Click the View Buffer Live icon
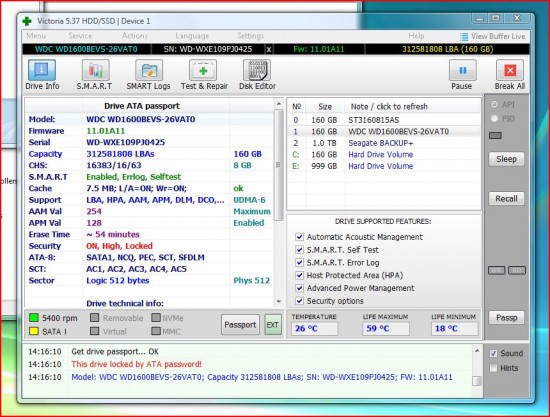 (x=464, y=36)
